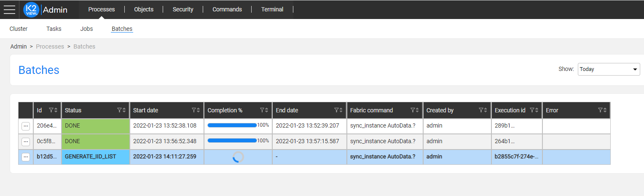
Task: Click the sort arrows in End date column
Action: coord(341,110)
